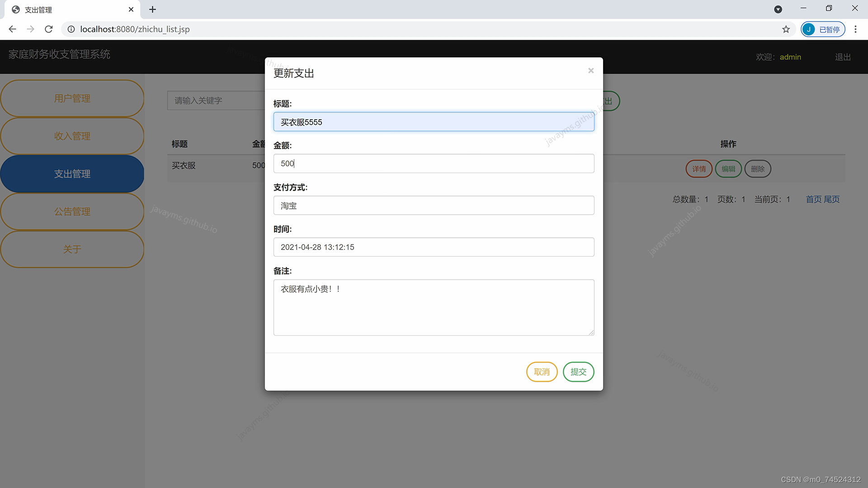868x488 pixels.
Task: Click the 编辑 button for 买衣服
Action: [x=728, y=169]
